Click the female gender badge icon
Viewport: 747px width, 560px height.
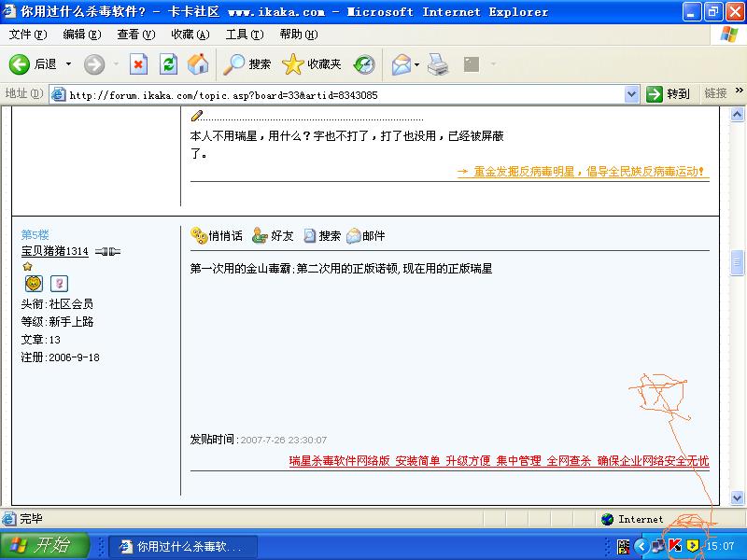[59, 284]
